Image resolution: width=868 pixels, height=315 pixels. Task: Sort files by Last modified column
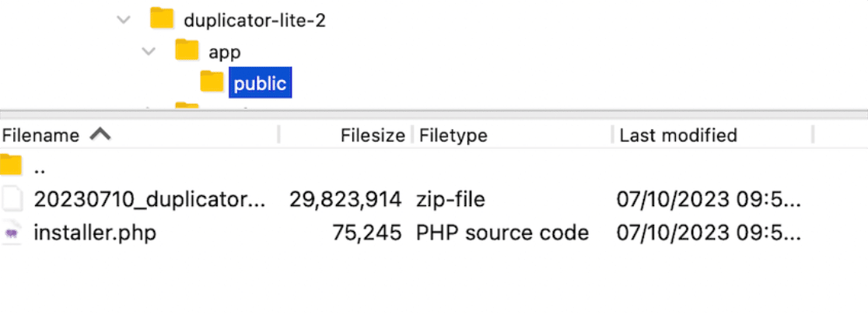[x=677, y=135]
